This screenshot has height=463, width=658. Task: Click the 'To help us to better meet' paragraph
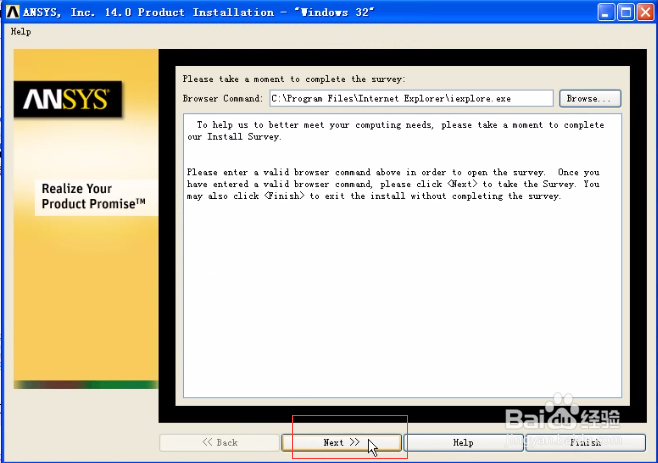pos(396,131)
